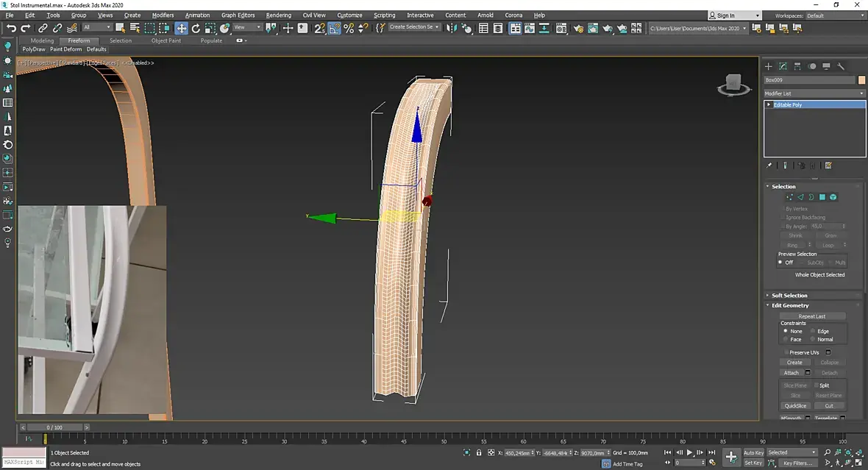Open Render Setup teapot icon
The image size is (868, 470).
click(x=579, y=28)
